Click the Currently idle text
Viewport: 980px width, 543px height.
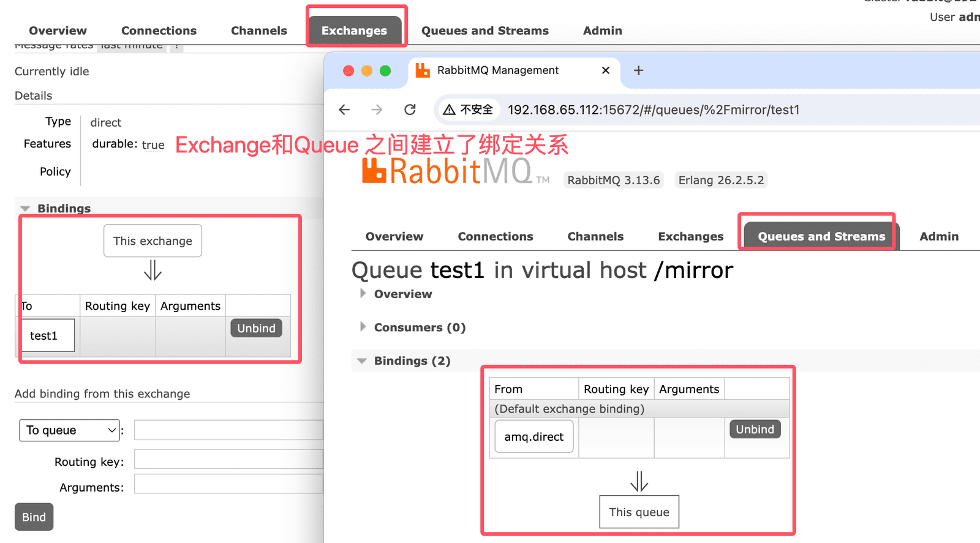52,72
